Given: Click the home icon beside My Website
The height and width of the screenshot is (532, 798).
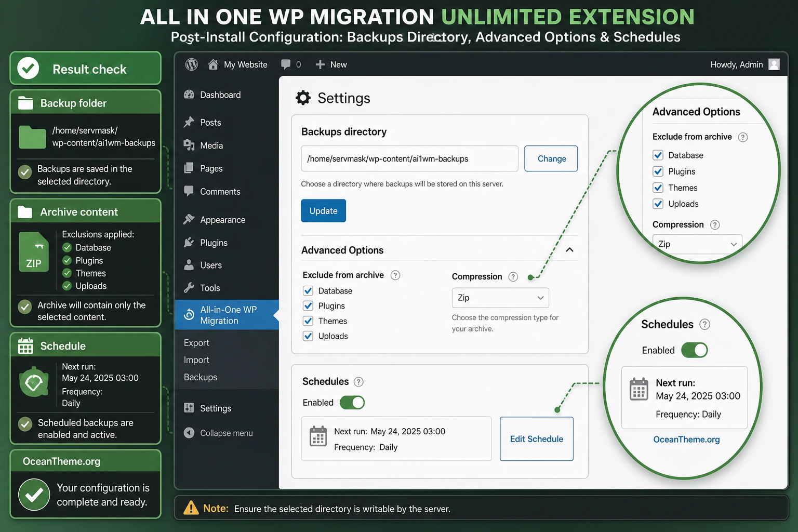Looking at the screenshot, I should point(213,64).
